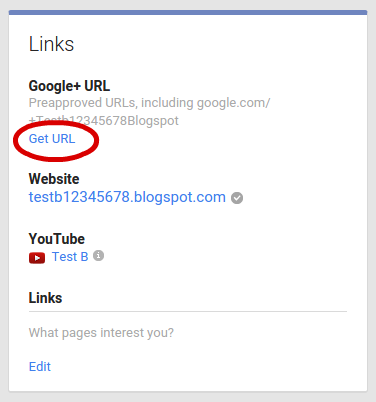Click the 'What pages interest you?' placeholder
This screenshot has width=376, height=402.
pyautogui.click(x=101, y=333)
